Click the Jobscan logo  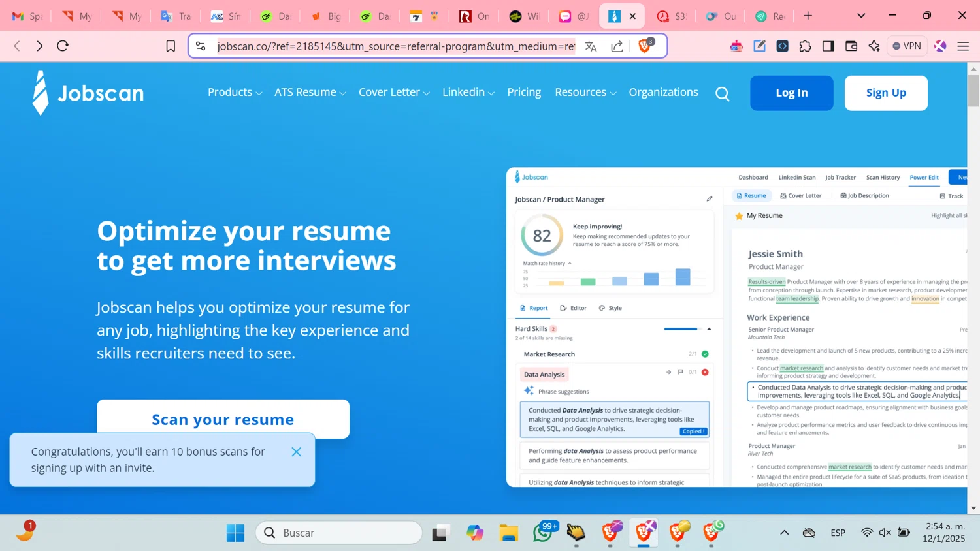[x=88, y=93]
